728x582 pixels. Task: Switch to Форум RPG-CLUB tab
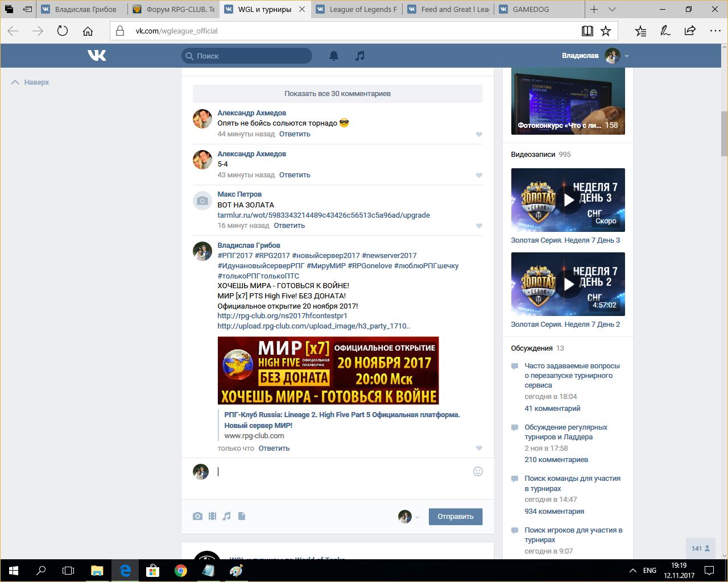(x=173, y=9)
